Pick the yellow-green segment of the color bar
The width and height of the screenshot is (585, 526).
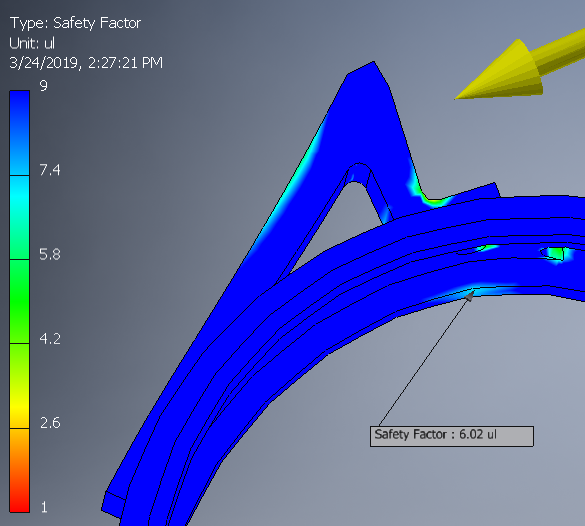19,386
